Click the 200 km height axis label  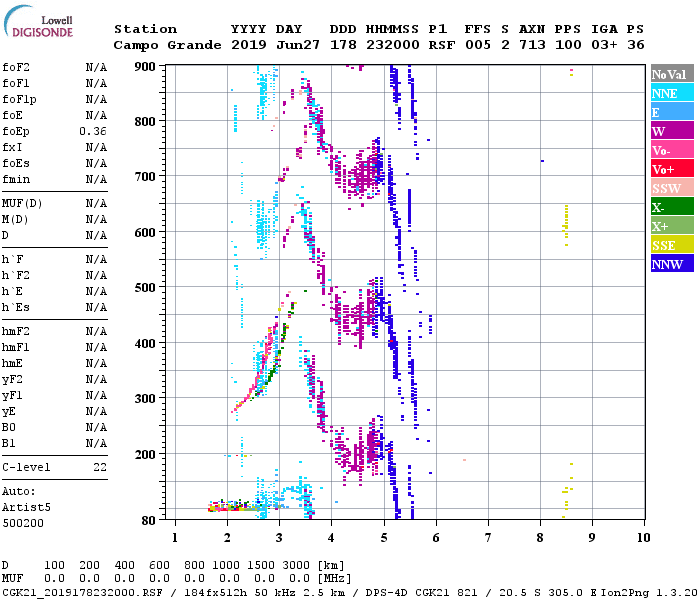tap(145, 454)
